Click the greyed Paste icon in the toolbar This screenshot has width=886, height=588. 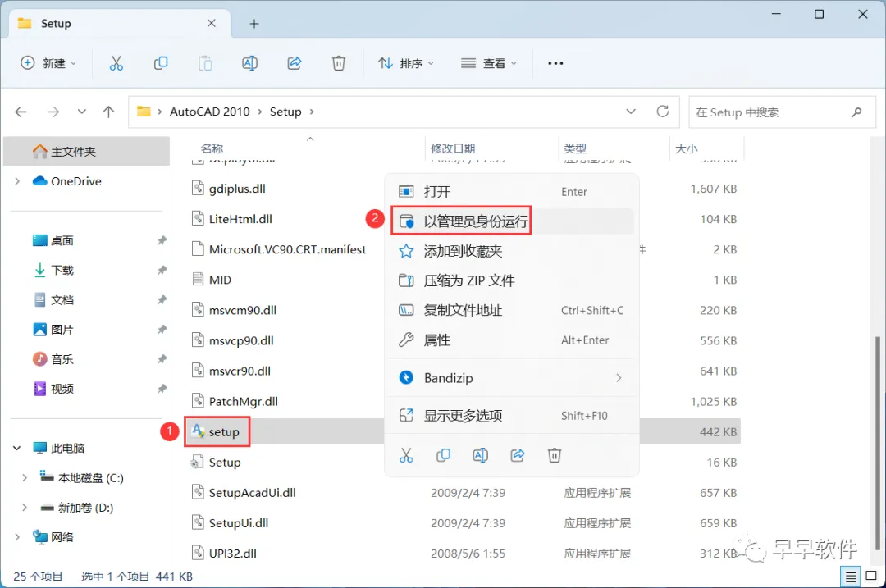205,63
